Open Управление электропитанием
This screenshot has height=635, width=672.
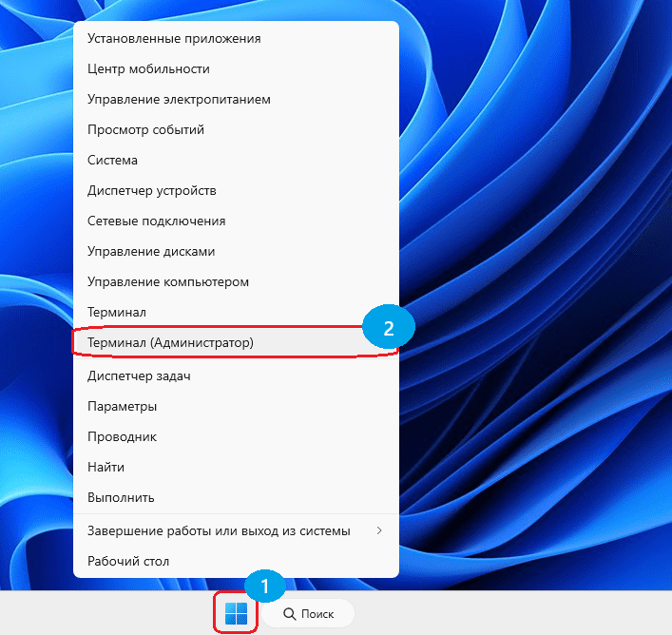coord(179,100)
